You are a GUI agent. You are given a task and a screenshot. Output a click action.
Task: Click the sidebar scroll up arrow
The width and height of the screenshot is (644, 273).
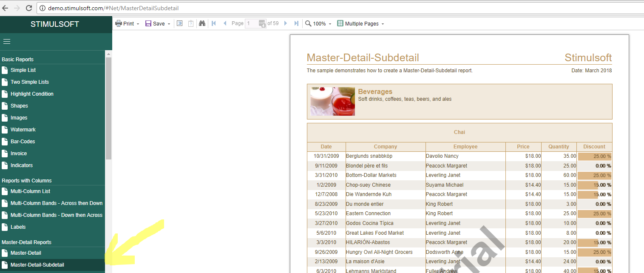coord(108,54)
